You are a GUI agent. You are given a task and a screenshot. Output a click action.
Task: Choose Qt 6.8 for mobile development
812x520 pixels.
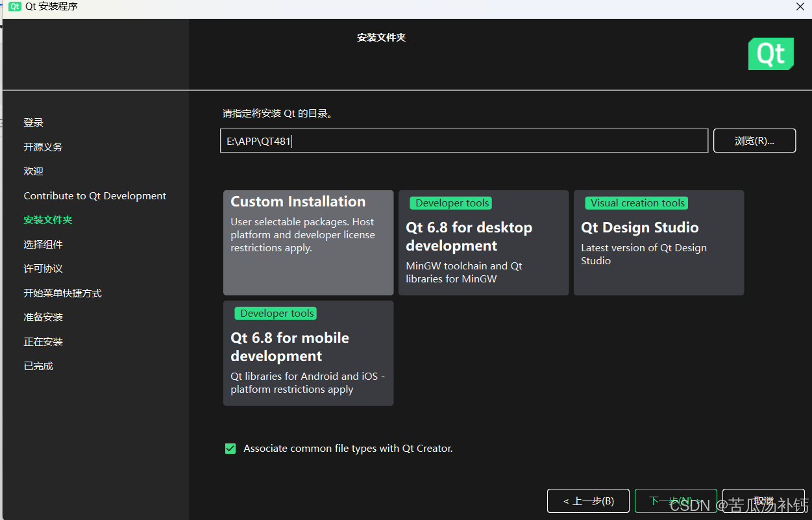pos(308,353)
